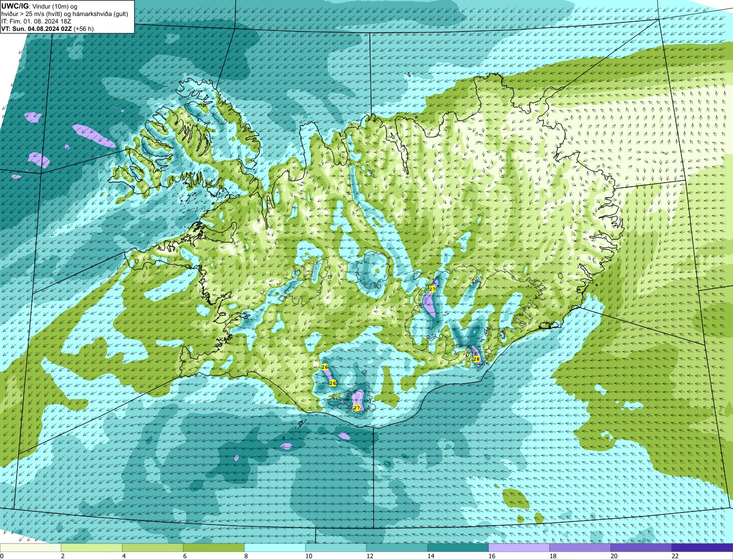Select the 18–20 m/s purple legend segment
The height and width of the screenshot is (560, 733).
coord(580,547)
